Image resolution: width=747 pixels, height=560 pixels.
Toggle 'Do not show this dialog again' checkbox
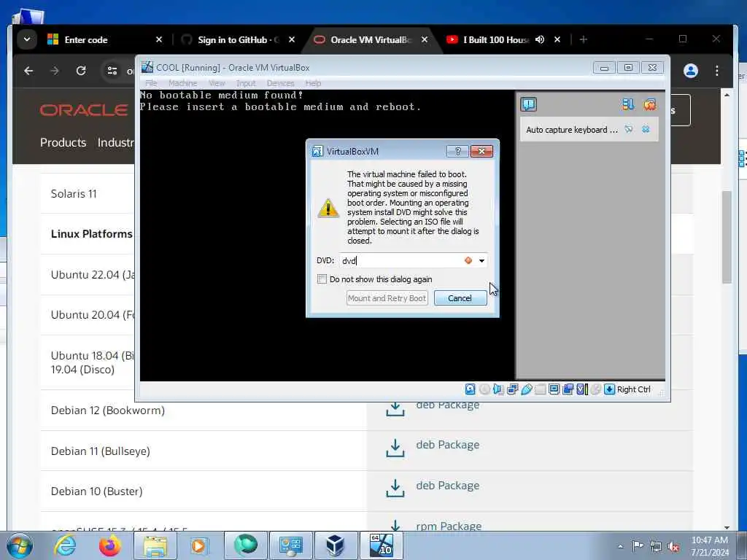[322, 279]
